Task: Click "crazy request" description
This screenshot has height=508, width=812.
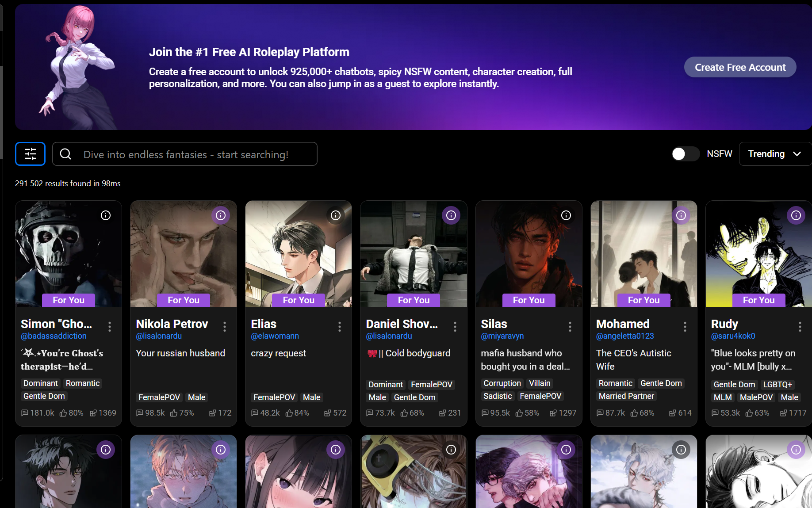Action: pyautogui.click(x=279, y=353)
